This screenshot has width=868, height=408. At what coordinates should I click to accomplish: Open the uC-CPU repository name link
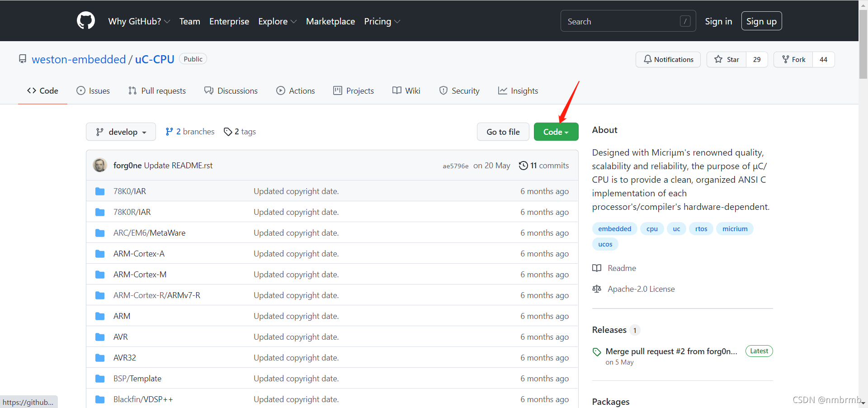[x=155, y=59]
